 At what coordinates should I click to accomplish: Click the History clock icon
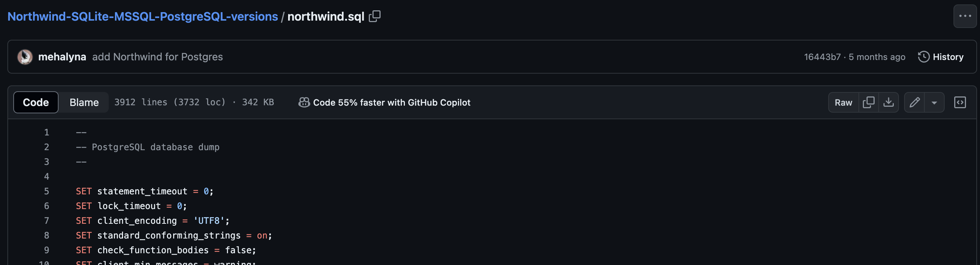click(924, 57)
